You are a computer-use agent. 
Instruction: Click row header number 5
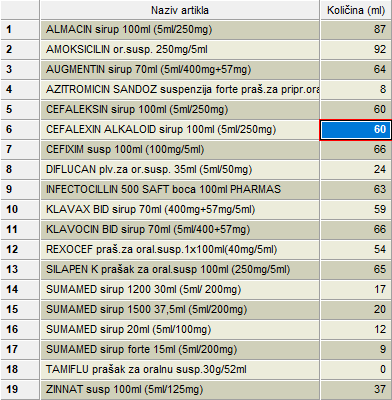tap(20, 110)
